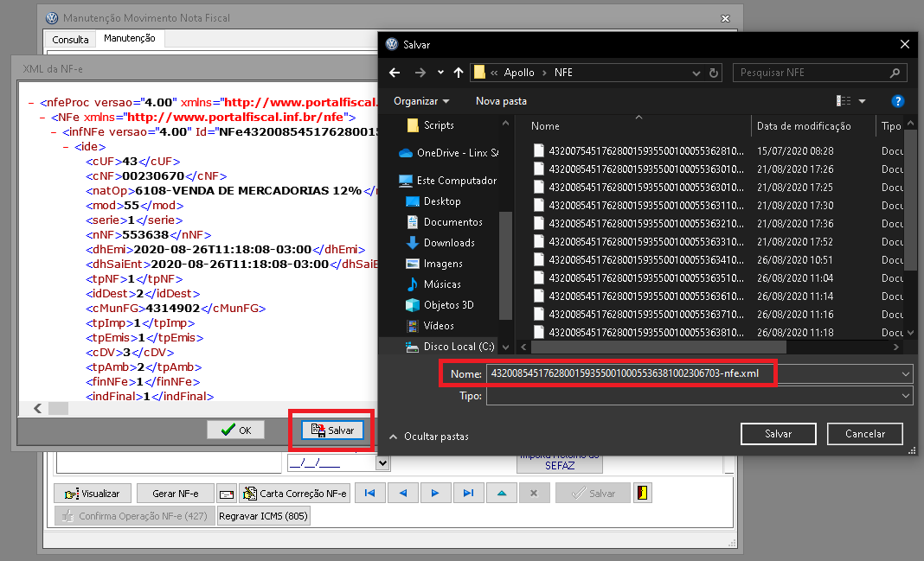Click the forward arrow in the Salvar dialog
The height and width of the screenshot is (561, 924).
pyautogui.click(x=420, y=73)
